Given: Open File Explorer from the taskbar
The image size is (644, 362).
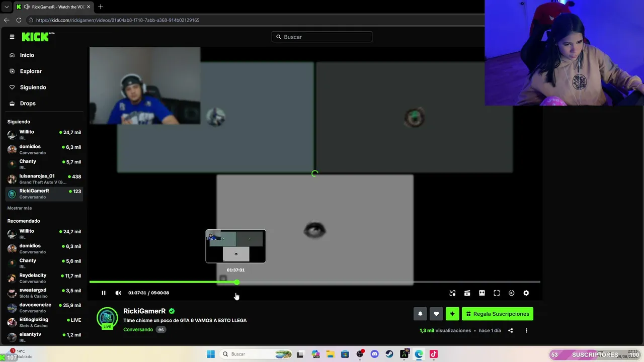Looking at the screenshot, I should [x=330, y=354].
